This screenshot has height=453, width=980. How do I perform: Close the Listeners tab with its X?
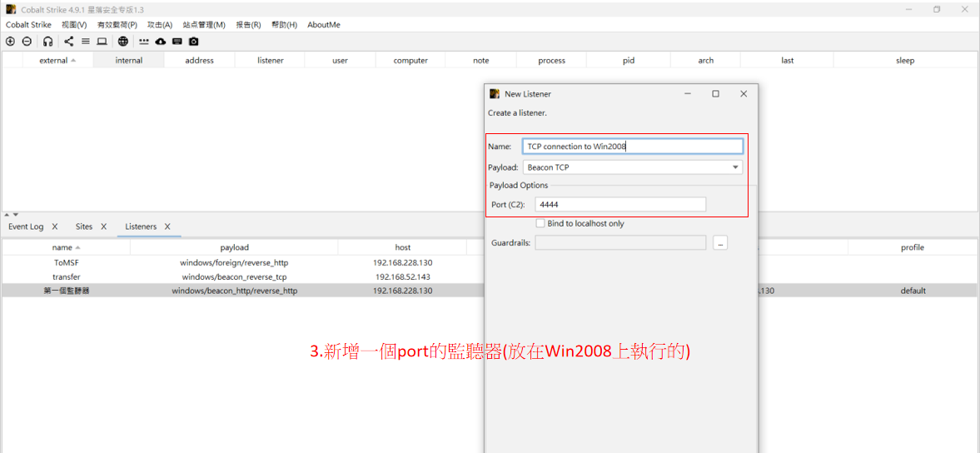(167, 226)
